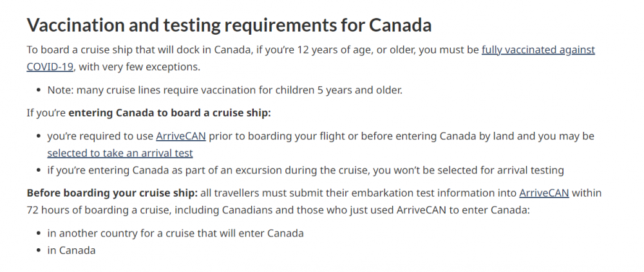The width and height of the screenshot is (644, 272).
Task: Click bold 'Before boarding your cruise ship' text
Action: click(112, 194)
